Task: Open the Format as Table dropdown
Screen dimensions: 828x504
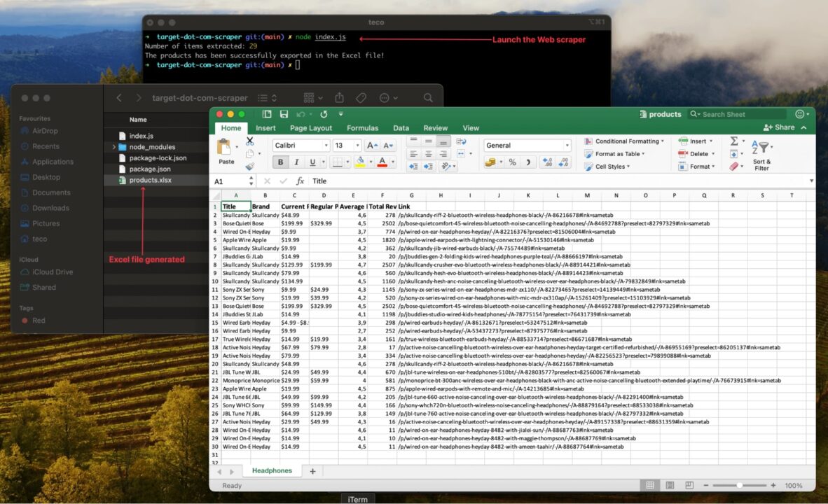Action: point(614,153)
